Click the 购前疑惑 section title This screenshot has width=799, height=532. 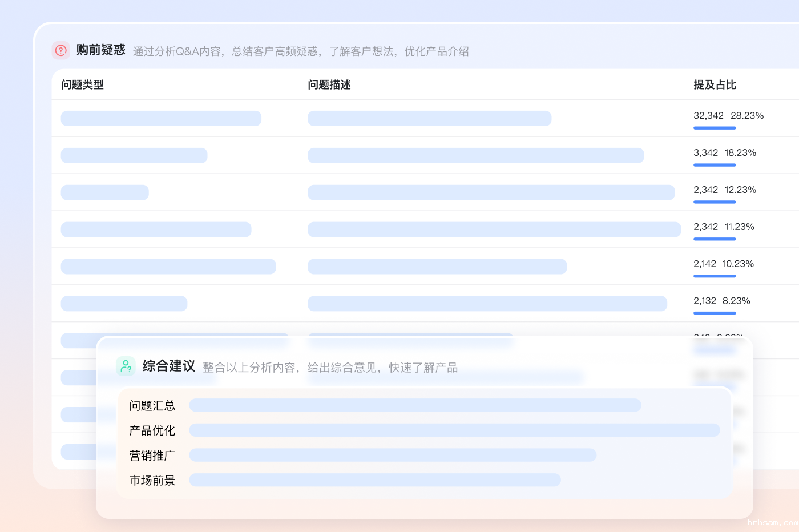[x=101, y=50]
